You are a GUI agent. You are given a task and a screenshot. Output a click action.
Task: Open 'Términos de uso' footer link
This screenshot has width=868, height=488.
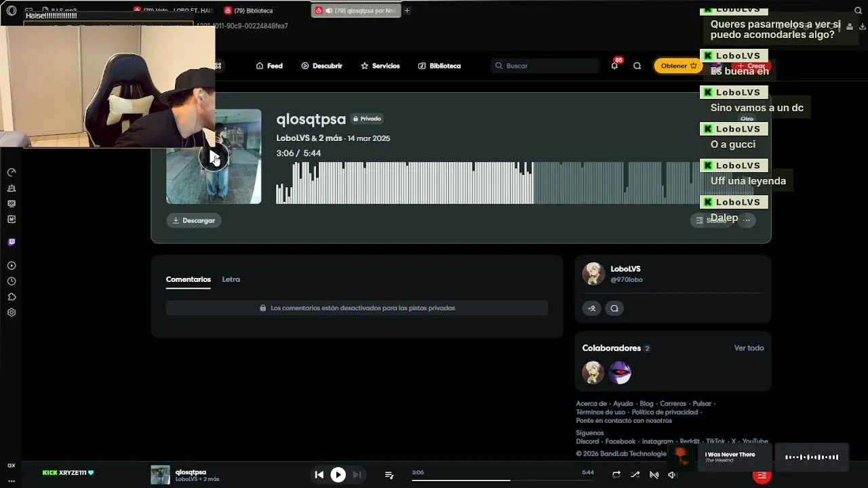(x=600, y=412)
